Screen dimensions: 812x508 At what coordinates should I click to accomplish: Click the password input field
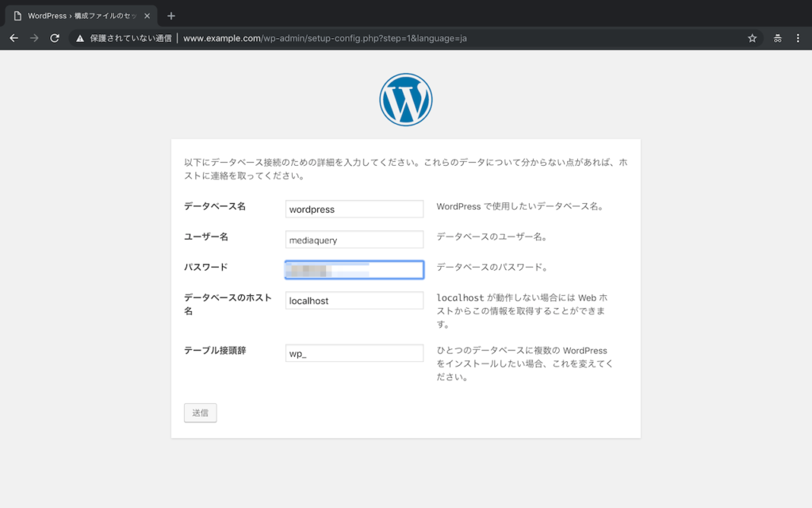pyautogui.click(x=354, y=270)
